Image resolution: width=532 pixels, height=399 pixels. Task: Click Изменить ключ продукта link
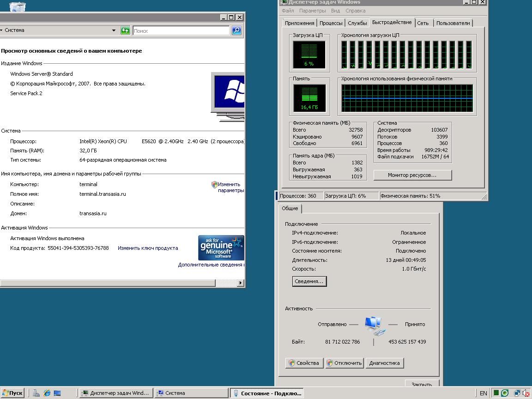click(148, 248)
